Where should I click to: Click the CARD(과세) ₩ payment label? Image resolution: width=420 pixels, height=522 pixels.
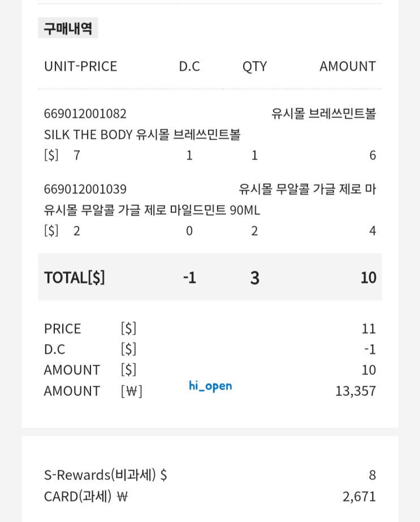point(86,497)
